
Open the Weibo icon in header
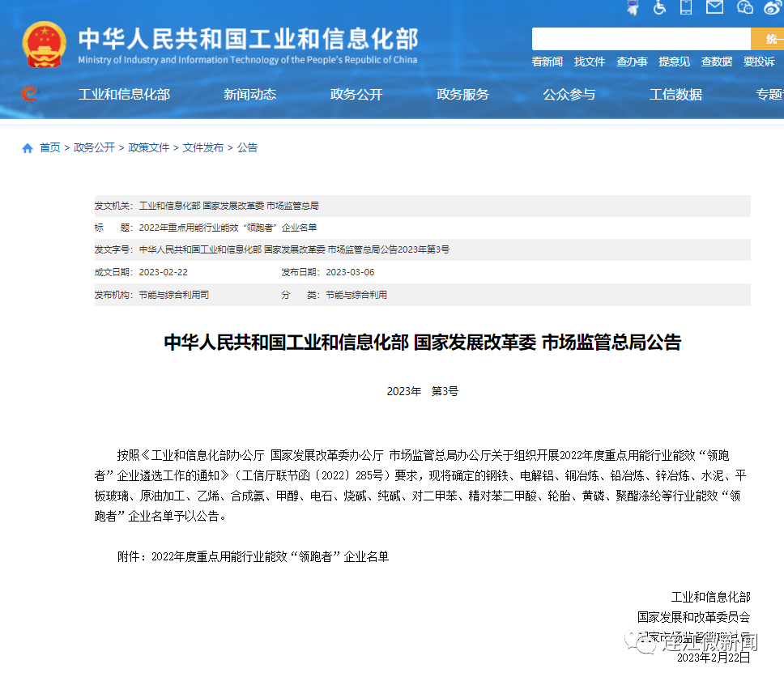tap(773, 7)
